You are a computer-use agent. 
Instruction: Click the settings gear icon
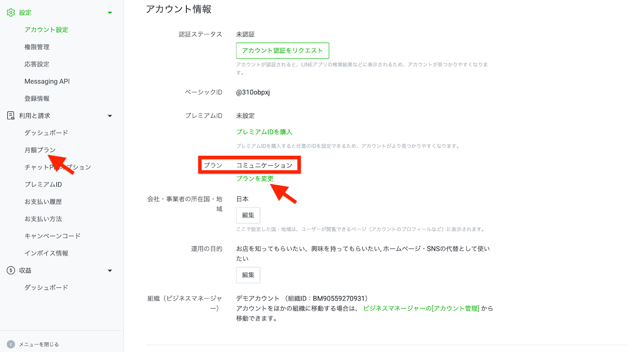click(11, 12)
